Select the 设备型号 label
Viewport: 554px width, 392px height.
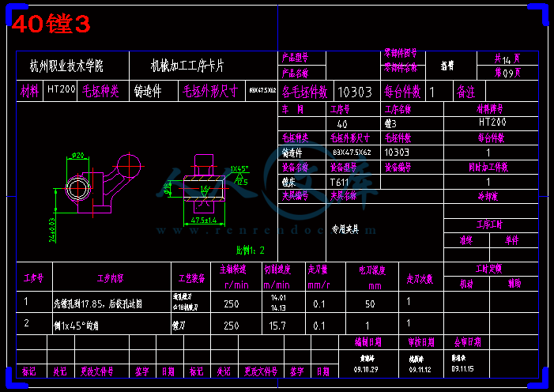pos(344,168)
